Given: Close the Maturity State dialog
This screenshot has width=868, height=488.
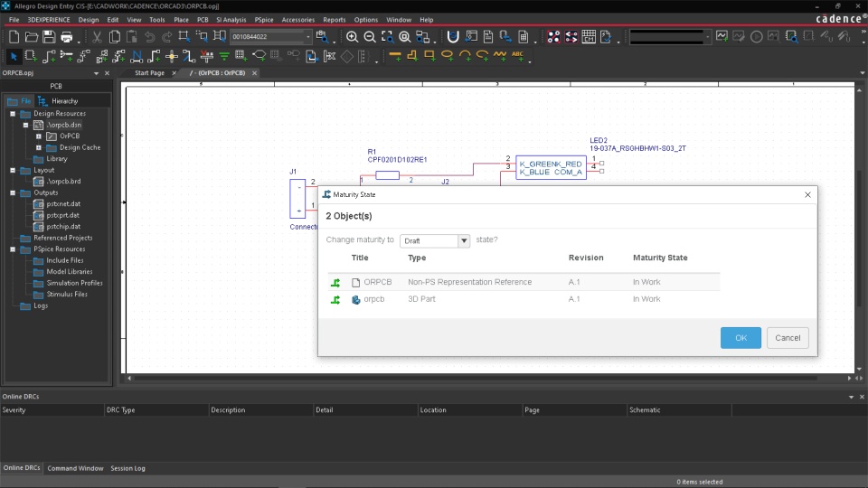Looking at the screenshot, I should (807, 194).
